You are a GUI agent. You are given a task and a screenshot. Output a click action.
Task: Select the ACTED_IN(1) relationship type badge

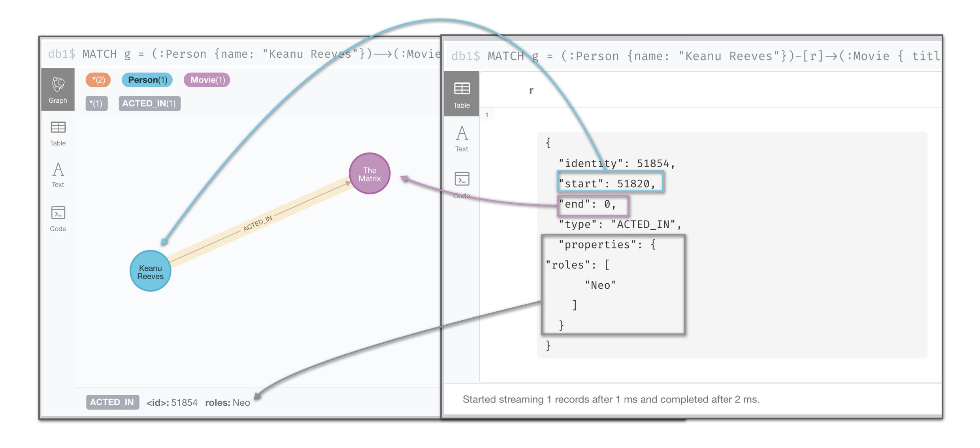tap(149, 104)
